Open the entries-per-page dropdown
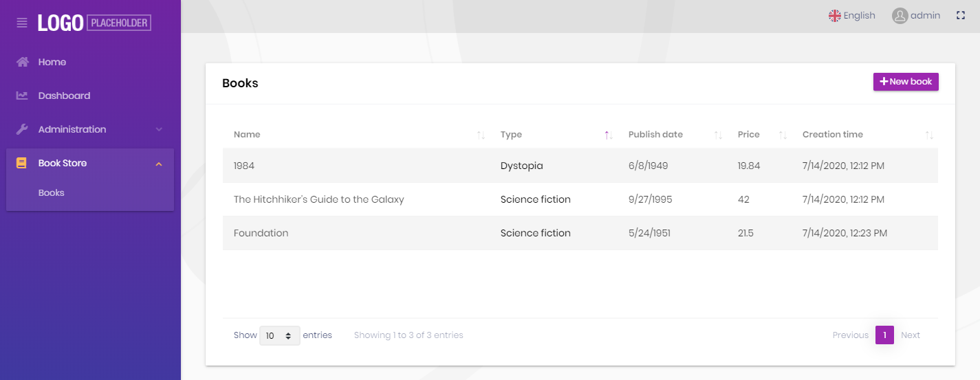This screenshot has width=980, height=380. point(279,335)
